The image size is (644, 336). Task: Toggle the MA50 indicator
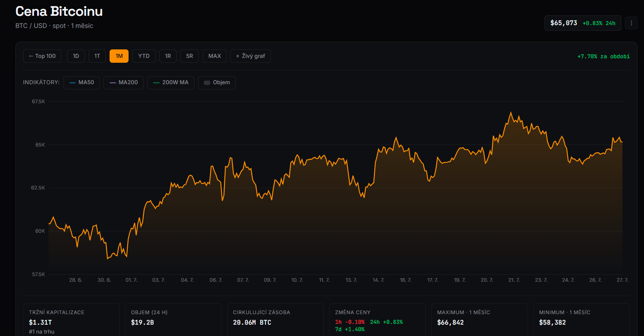coord(82,83)
